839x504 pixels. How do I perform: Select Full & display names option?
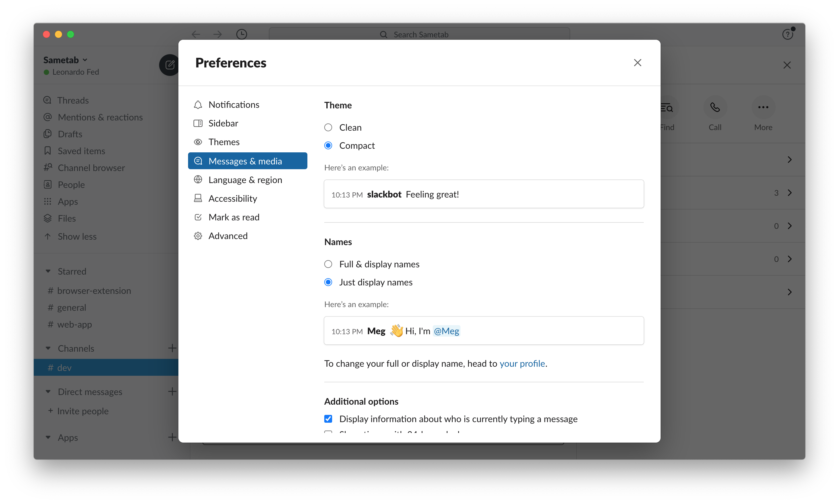[328, 264]
